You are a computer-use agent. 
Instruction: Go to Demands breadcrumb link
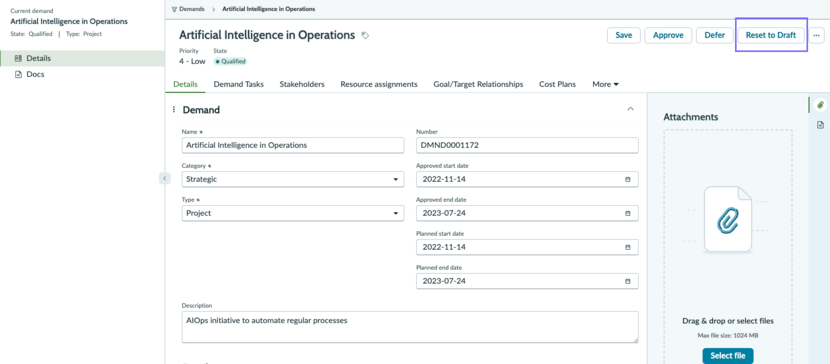(x=192, y=9)
